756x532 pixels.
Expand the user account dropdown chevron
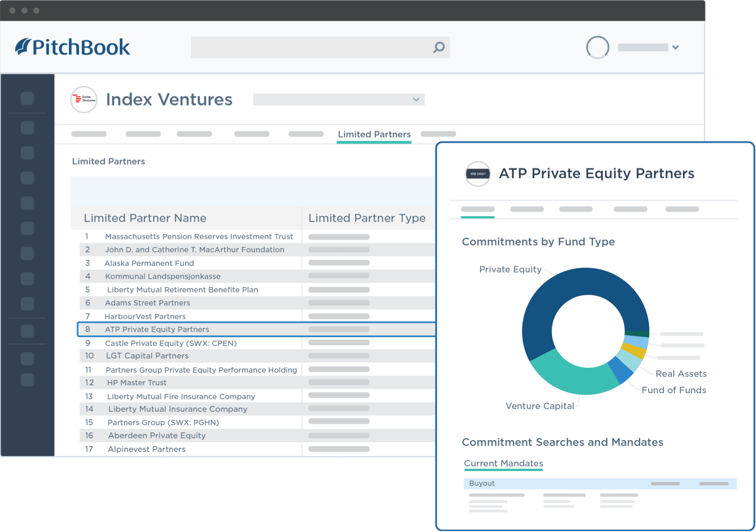coord(675,47)
